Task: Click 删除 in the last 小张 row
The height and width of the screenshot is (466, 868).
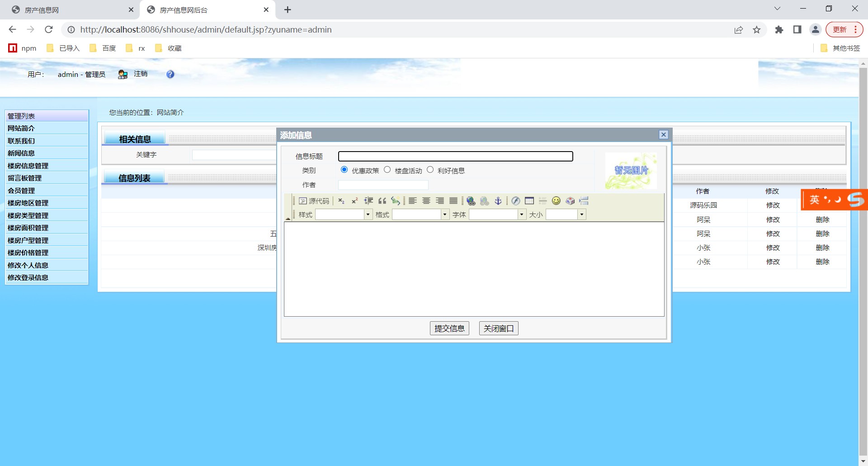Action: point(822,262)
